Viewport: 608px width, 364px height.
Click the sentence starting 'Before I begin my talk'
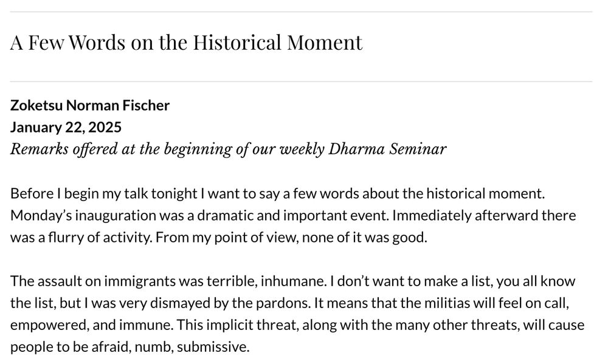(x=278, y=193)
